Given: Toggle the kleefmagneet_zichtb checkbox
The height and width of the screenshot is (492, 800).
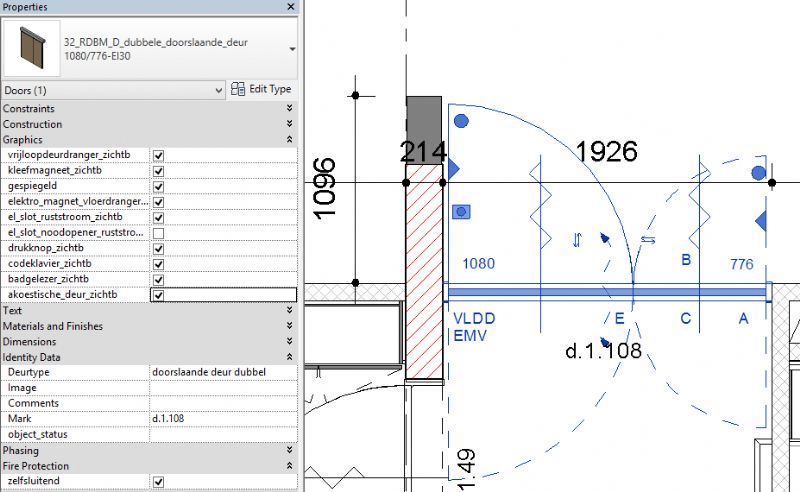Looking at the screenshot, I should coord(158,171).
